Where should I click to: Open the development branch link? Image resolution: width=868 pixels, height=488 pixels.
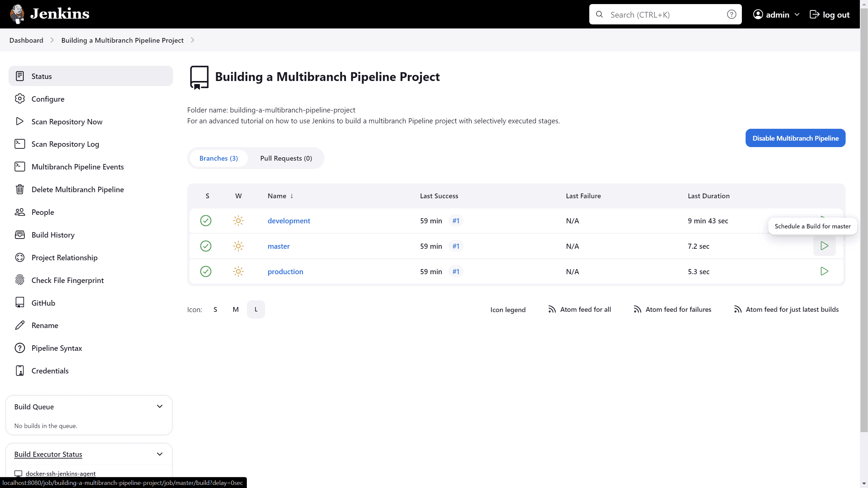[289, 221]
